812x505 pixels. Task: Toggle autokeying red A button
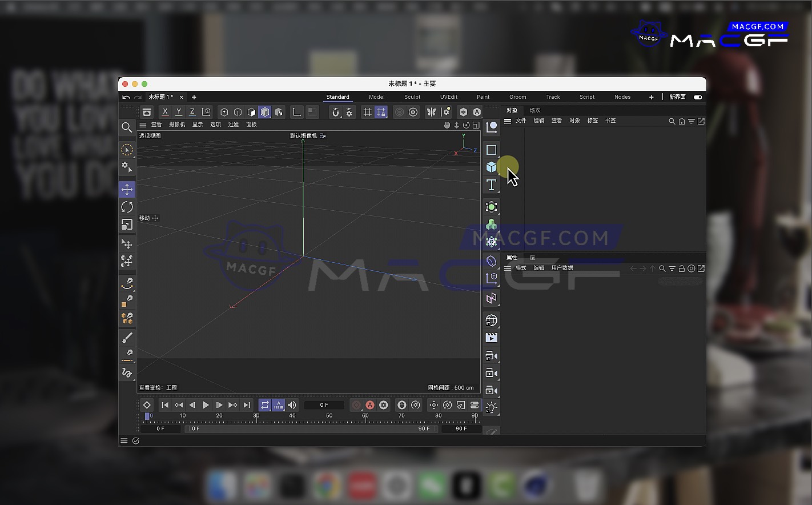370,405
